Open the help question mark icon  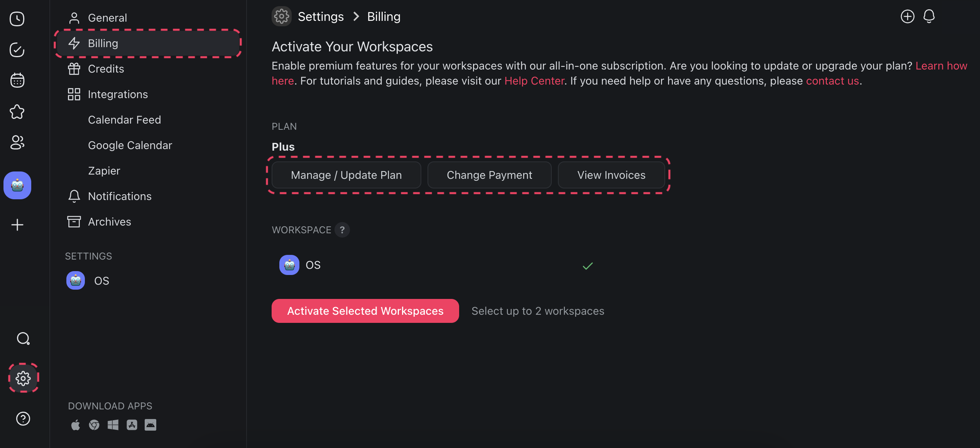click(23, 419)
